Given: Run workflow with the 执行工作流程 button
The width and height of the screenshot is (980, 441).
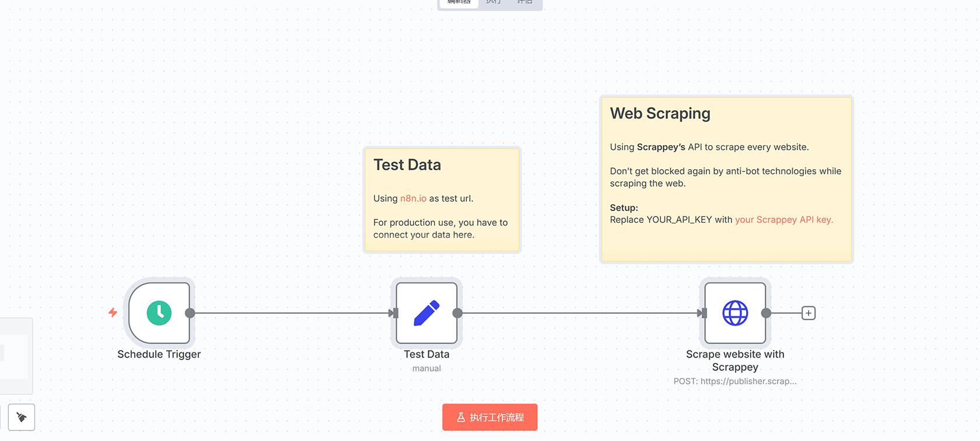Looking at the screenshot, I should tap(490, 417).
